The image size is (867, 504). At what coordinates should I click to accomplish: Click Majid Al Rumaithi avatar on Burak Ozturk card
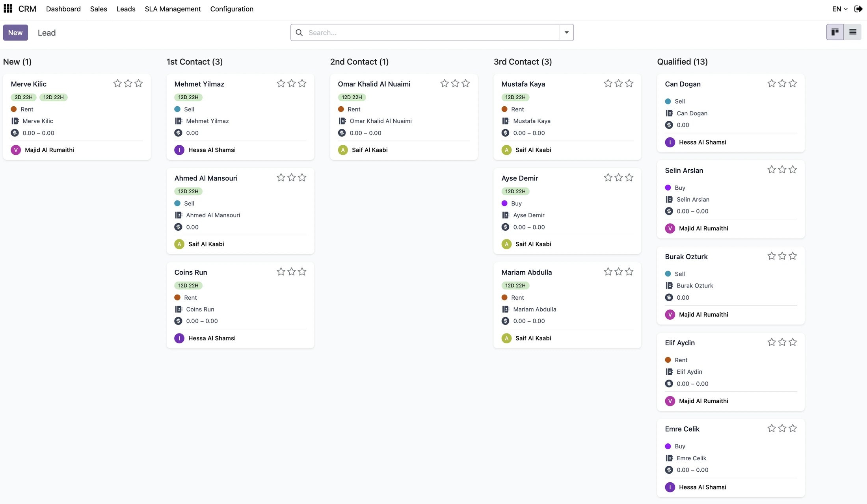click(670, 315)
